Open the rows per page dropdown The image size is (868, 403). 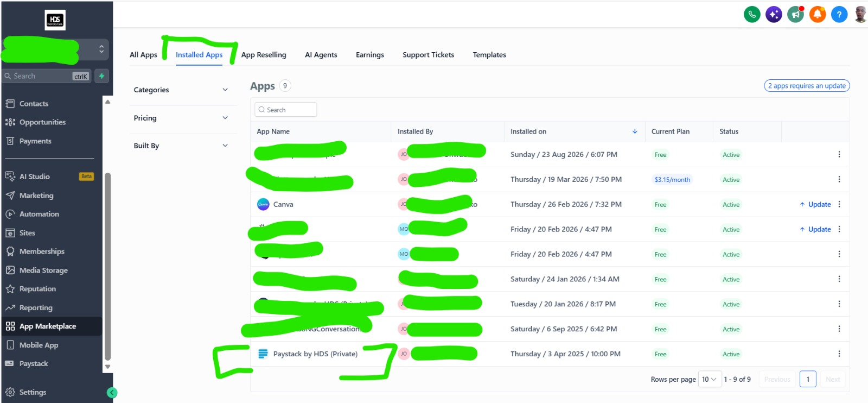point(710,379)
